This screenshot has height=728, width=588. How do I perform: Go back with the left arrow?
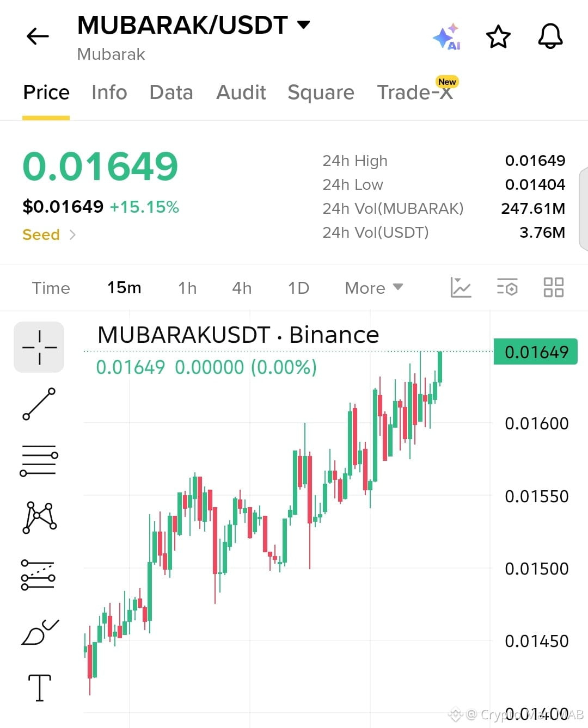[38, 36]
